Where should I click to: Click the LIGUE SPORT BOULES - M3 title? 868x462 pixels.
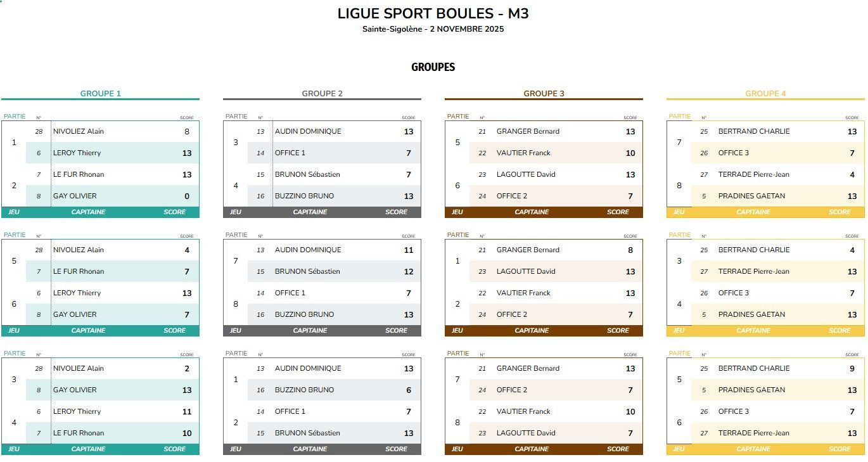pyautogui.click(x=433, y=14)
